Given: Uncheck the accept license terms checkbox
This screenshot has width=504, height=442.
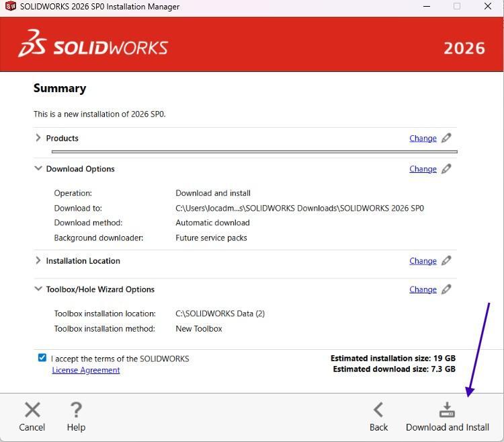Looking at the screenshot, I should pyautogui.click(x=42, y=357).
